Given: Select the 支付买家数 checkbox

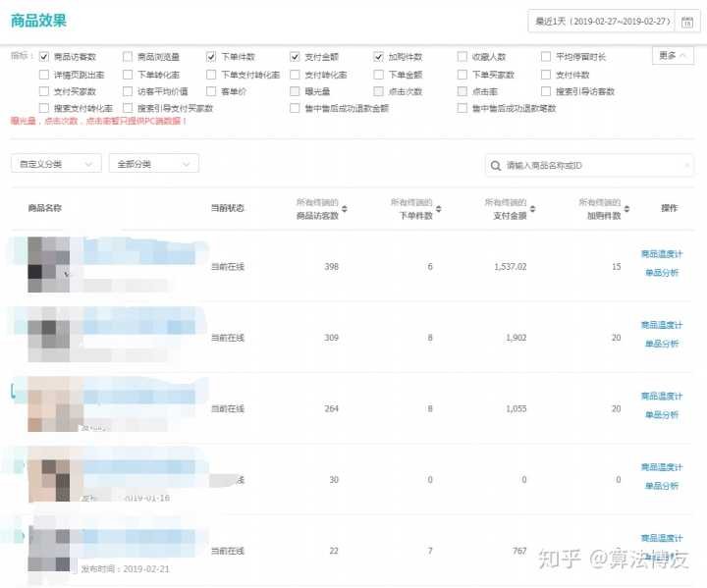Looking at the screenshot, I should click(44, 91).
